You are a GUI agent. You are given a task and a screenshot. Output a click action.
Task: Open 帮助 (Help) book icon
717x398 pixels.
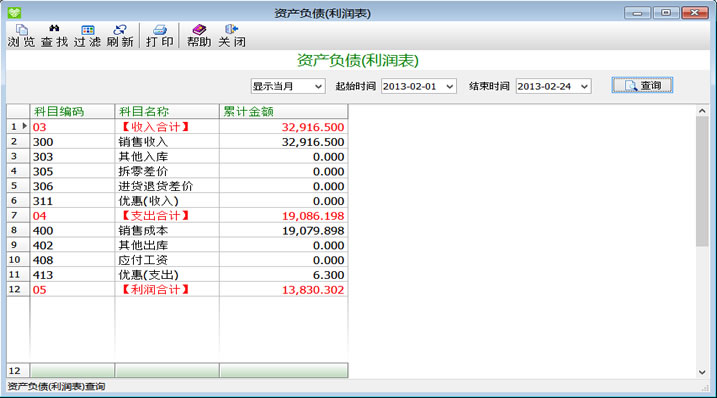[x=199, y=36]
